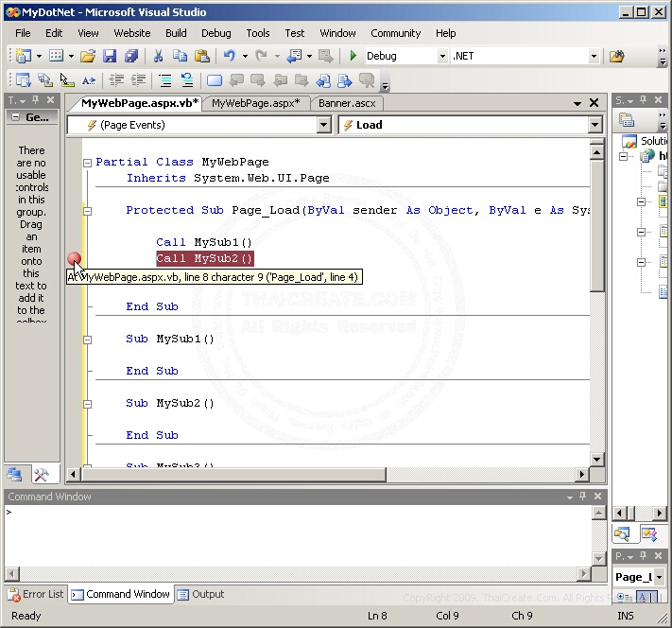Click the green Start Debugging arrow
The image size is (672, 628).
pos(353,56)
